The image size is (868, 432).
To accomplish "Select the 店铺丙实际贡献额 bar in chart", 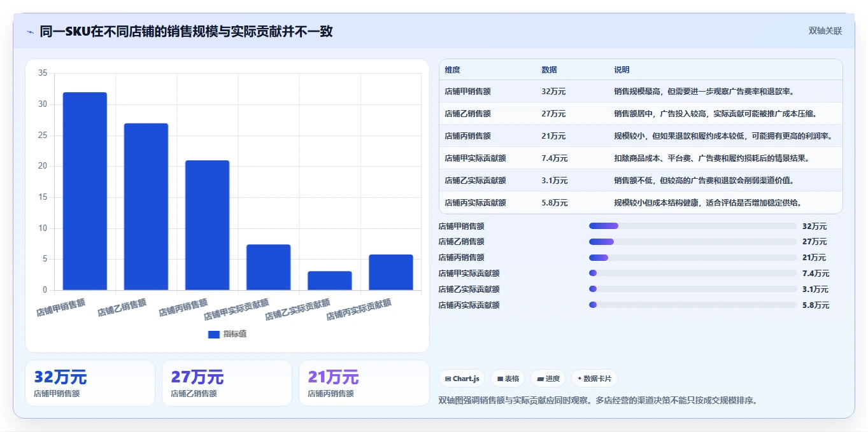I will coord(390,272).
